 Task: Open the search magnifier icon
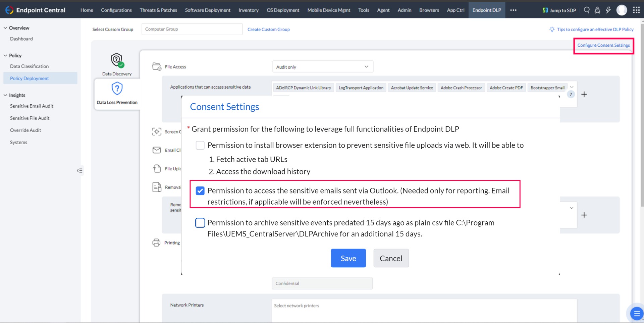point(587,10)
